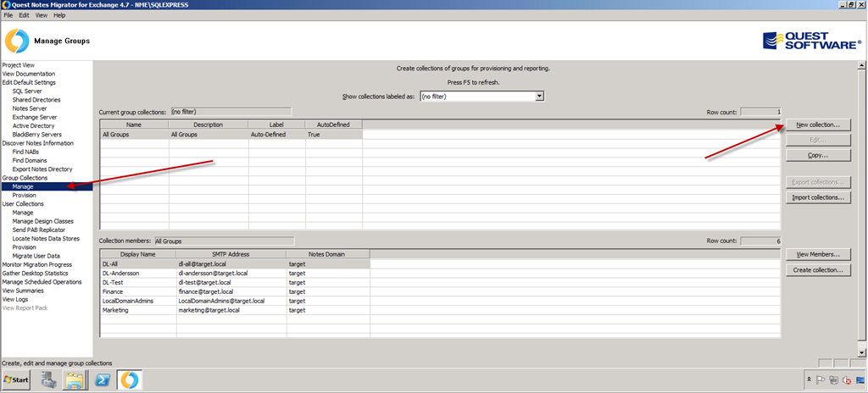This screenshot has height=393, width=868.
Task: Click the network icon in system tray
Action: click(x=834, y=380)
